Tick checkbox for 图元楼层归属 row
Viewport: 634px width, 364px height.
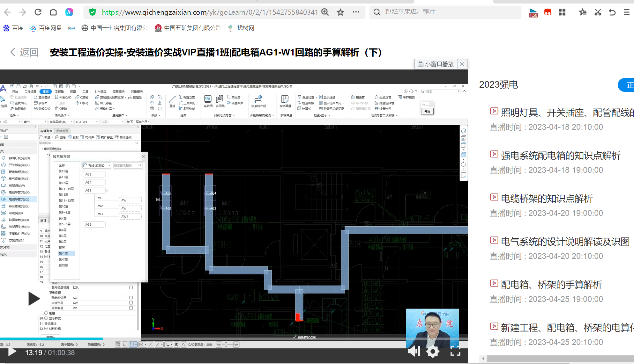pyautogui.click(x=131, y=287)
